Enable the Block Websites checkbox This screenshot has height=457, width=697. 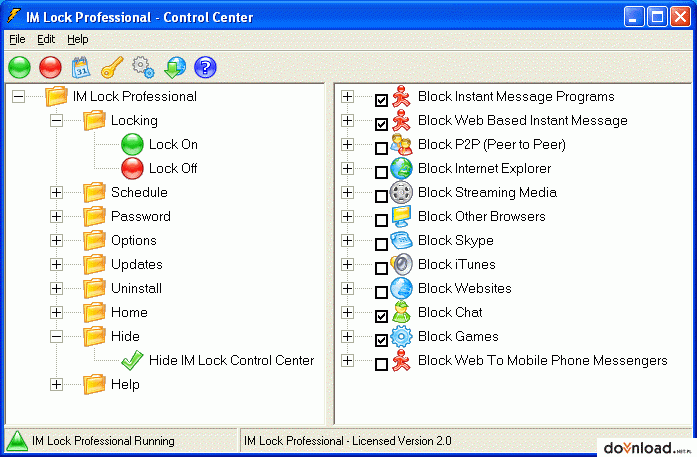pos(381,292)
